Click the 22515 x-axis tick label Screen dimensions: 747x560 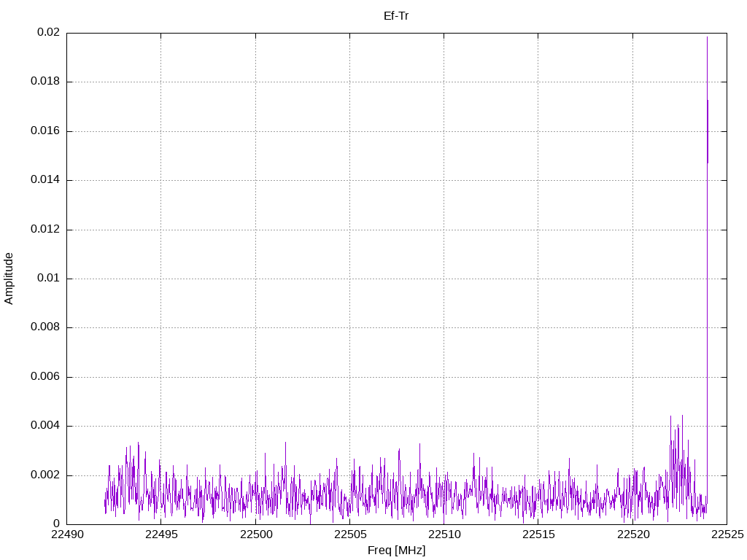(x=539, y=534)
